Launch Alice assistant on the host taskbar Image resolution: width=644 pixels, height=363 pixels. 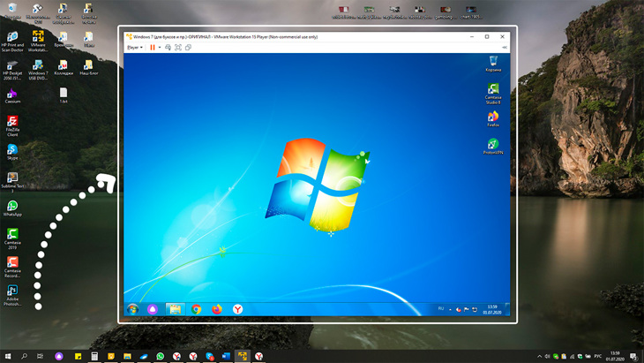point(59,356)
